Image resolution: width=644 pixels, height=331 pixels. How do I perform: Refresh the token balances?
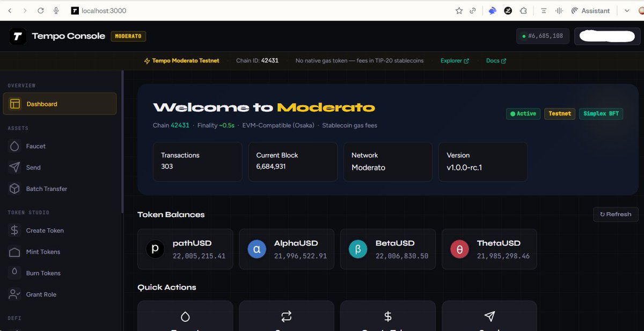(616, 214)
